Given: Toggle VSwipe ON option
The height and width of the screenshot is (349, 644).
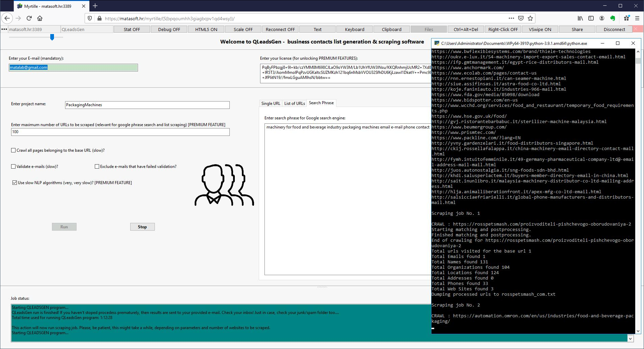Looking at the screenshot, I should [540, 29].
